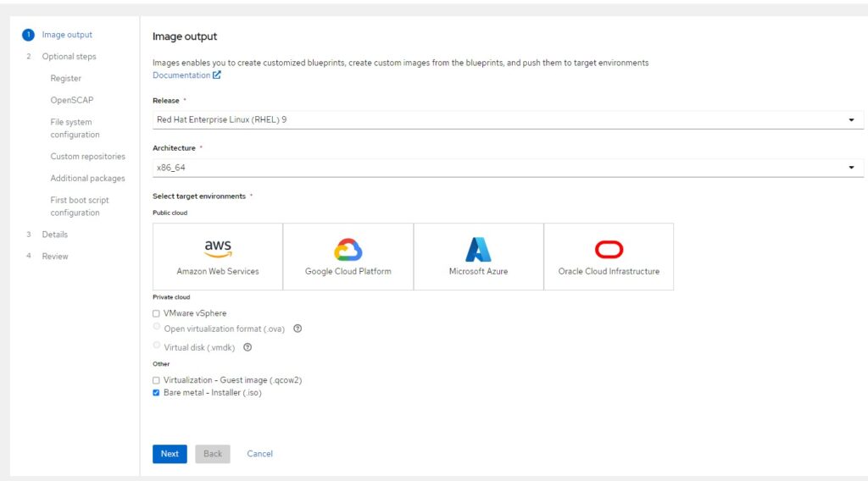Pick the Microsoft Azure target tile
Screen dimensions: 868x481
[478, 257]
